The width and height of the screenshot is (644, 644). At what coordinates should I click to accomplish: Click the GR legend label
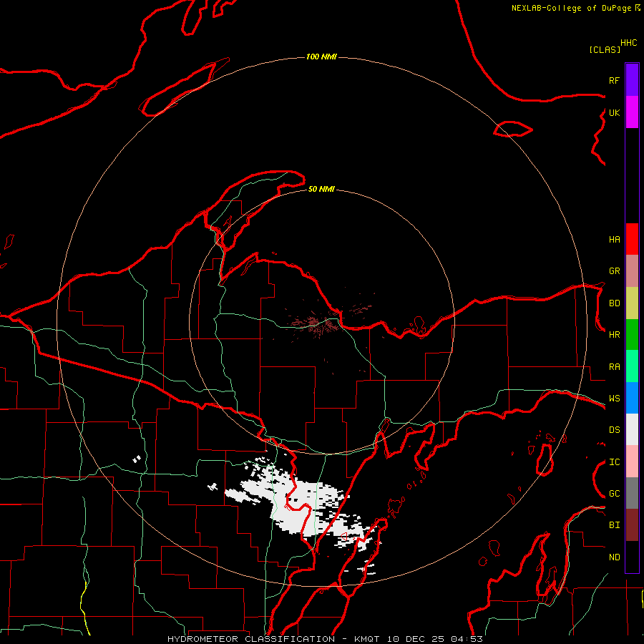click(614, 271)
